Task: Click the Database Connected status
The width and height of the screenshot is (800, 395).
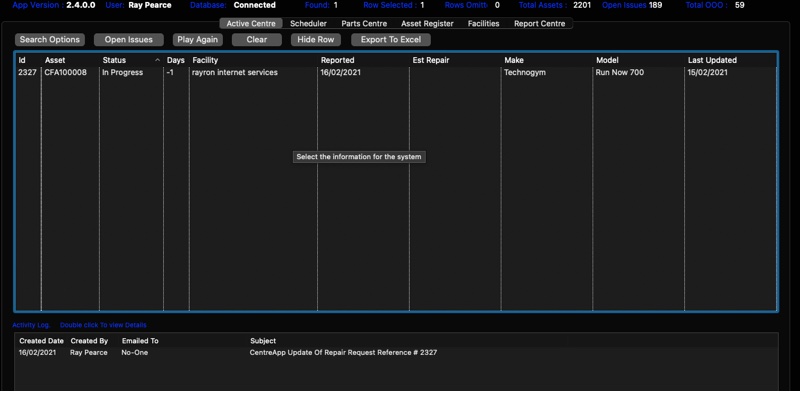Action: [x=255, y=6]
